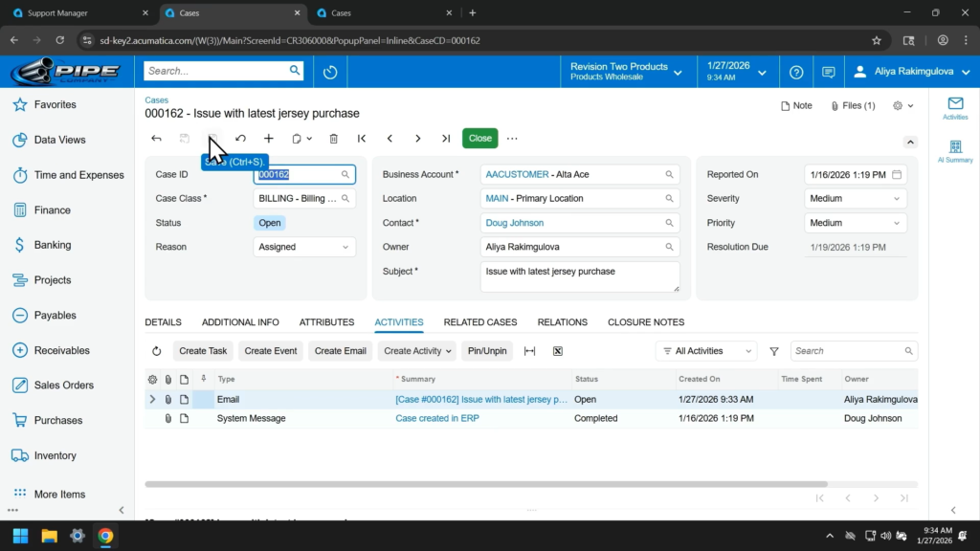980x551 pixels.
Task: Navigate to the next case record
Action: click(418, 139)
